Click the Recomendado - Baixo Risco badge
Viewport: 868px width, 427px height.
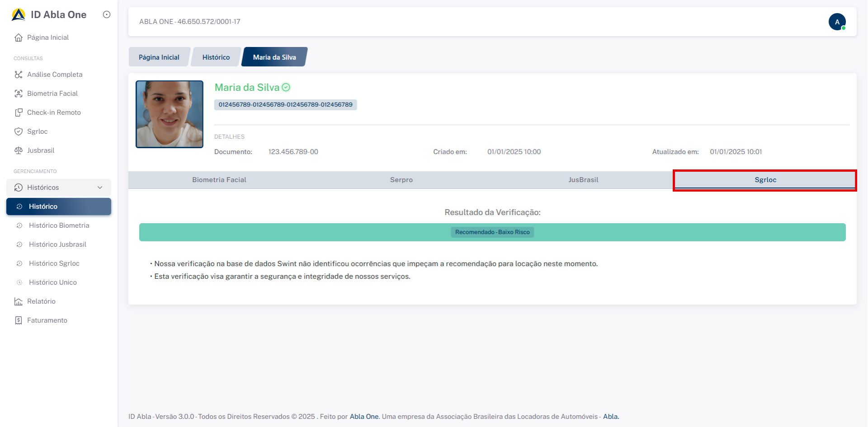tap(492, 232)
